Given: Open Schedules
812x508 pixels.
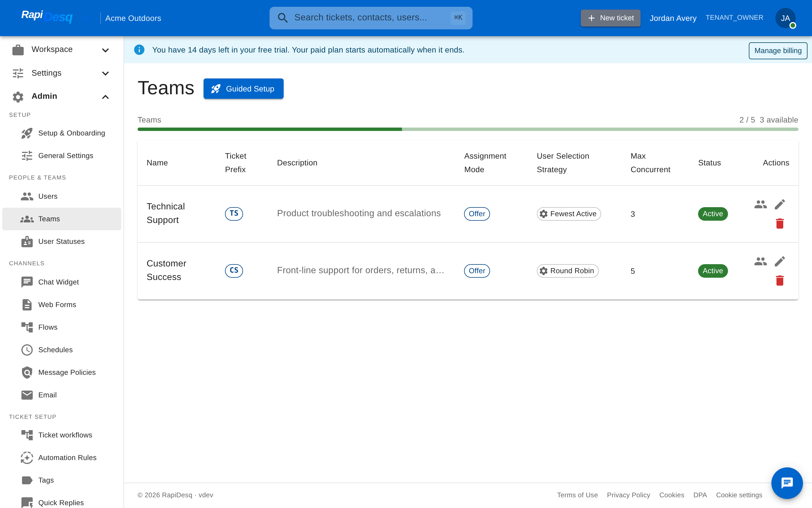Looking at the screenshot, I should (62, 350).
